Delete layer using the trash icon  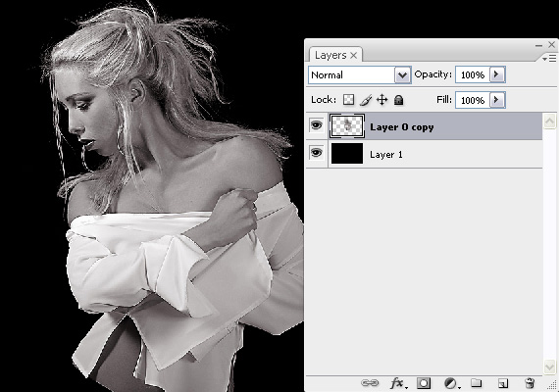coord(530,383)
